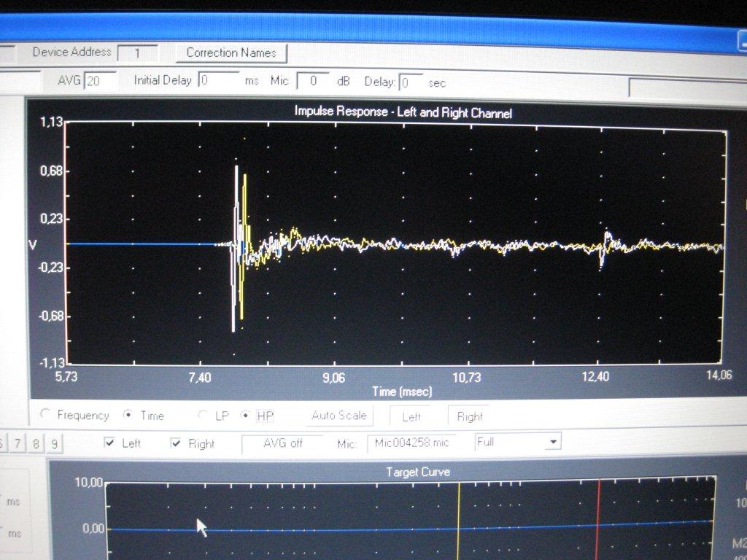Click the Time (msec) axis label
The height and width of the screenshot is (560, 747).
(402, 392)
